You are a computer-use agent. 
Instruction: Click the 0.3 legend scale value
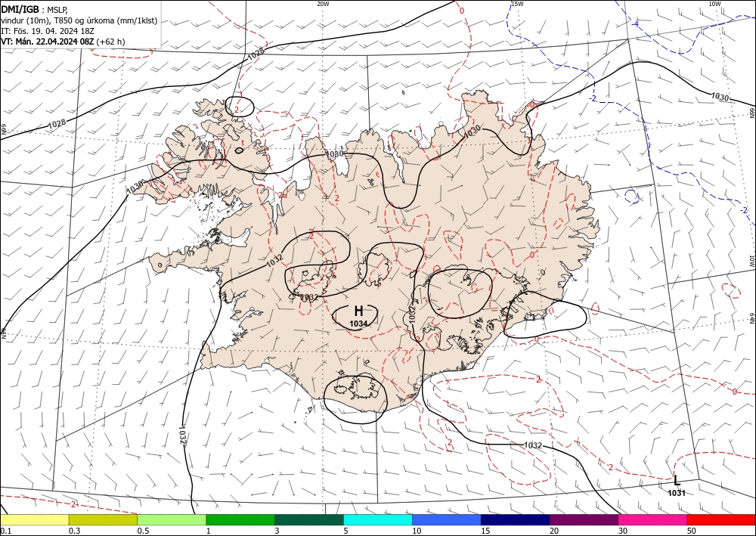point(74,531)
